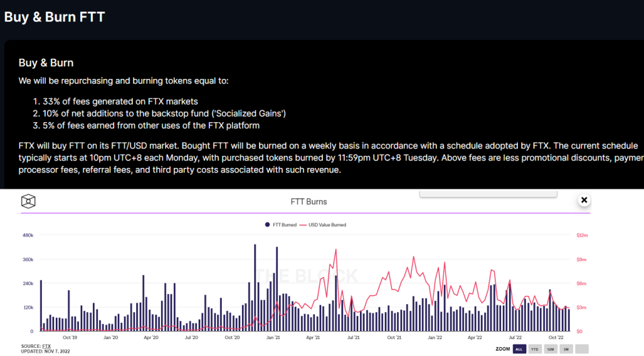Viewport: 644px width, 356px height.
Task: Click the '360k' left axis label
Action: pos(28,260)
